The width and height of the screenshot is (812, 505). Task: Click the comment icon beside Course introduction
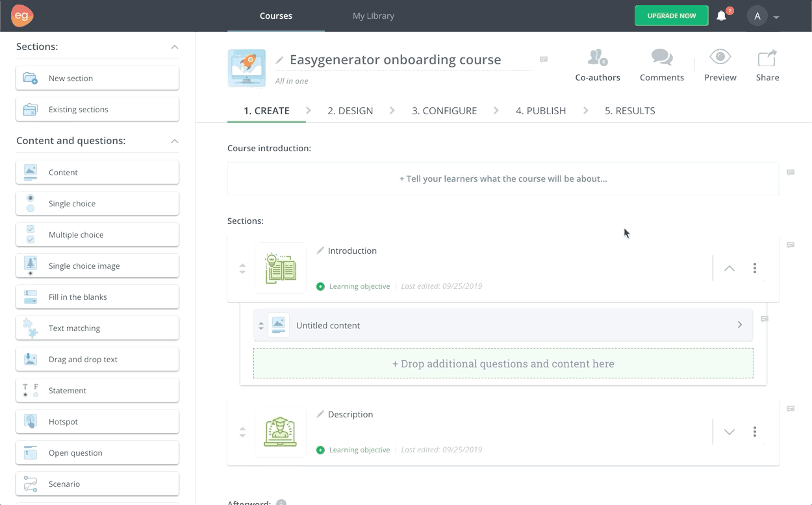[791, 173]
